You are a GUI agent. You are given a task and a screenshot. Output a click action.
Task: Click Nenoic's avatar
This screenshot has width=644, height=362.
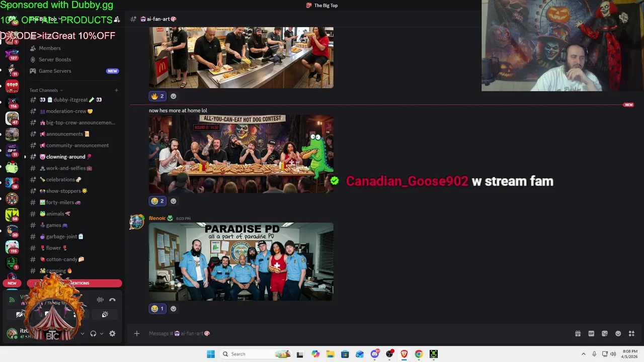point(137,222)
